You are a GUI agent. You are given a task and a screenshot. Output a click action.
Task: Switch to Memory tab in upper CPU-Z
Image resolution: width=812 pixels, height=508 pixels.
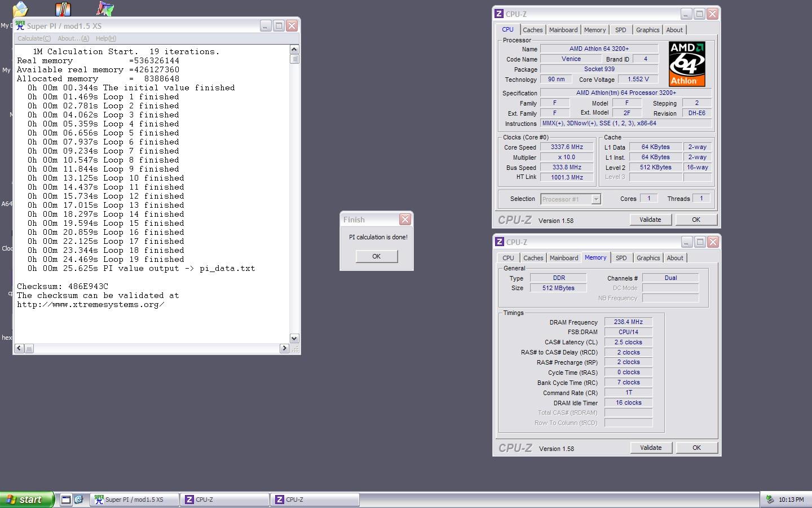(595, 30)
